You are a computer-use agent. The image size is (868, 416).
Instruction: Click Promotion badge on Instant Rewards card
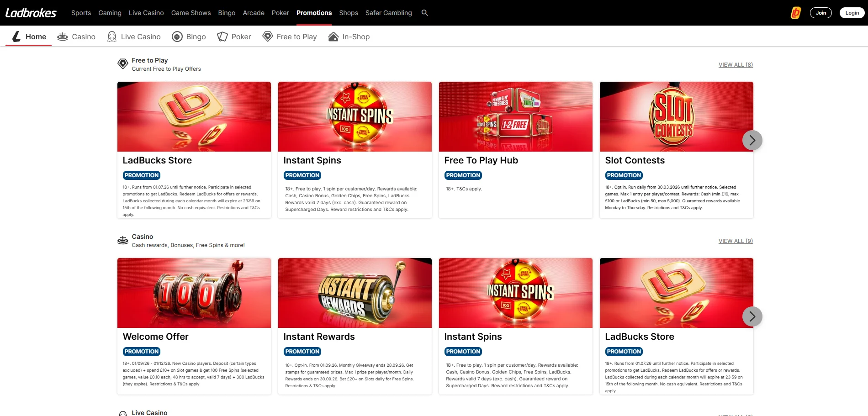302,352
